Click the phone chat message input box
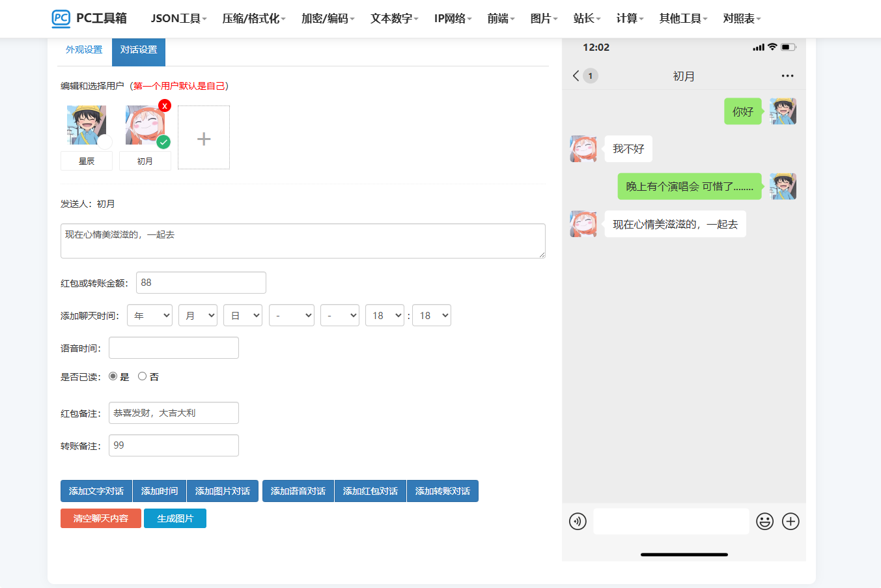 click(671, 522)
